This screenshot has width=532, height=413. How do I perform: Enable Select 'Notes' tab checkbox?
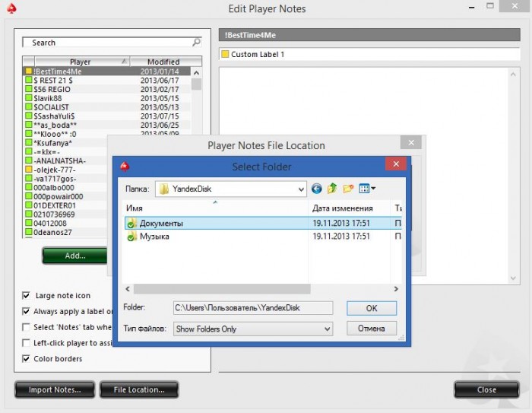tap(26, 327)
